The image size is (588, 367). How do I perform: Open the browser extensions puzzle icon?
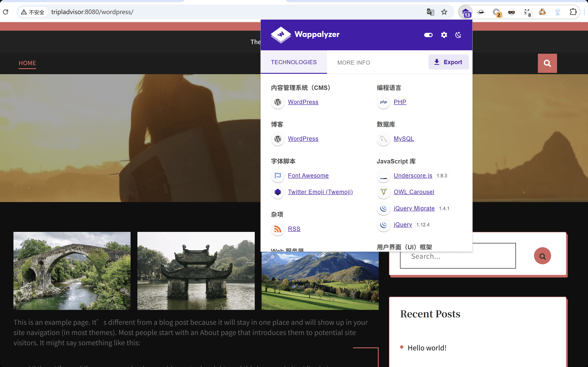(x=574, y=12)
